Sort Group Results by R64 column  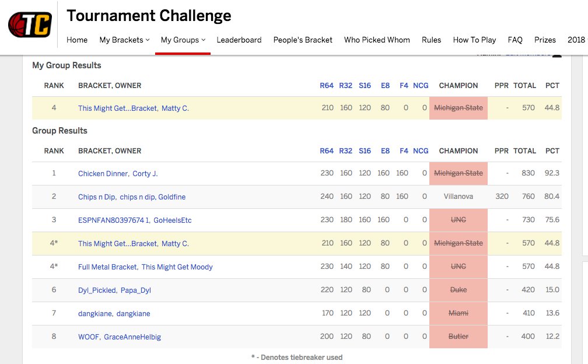coord(327,150)
